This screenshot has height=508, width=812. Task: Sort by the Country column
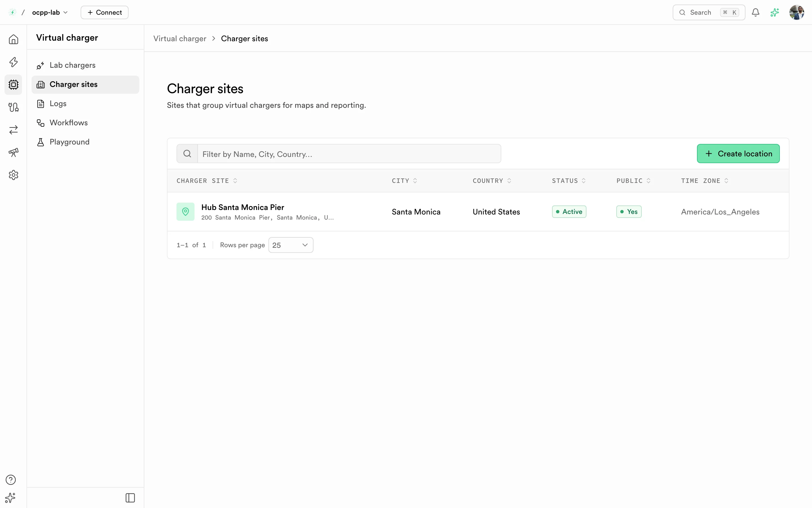pyautogui.click(x=492, y=181)
